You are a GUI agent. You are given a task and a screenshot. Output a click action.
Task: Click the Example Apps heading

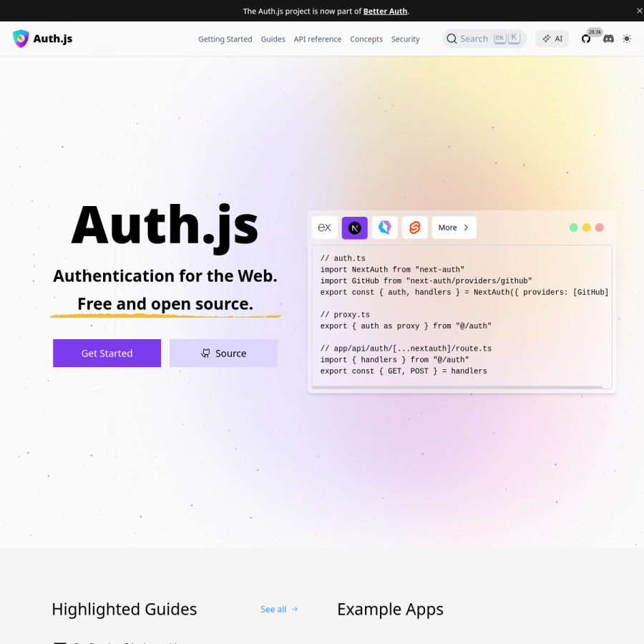coord(390,609)
